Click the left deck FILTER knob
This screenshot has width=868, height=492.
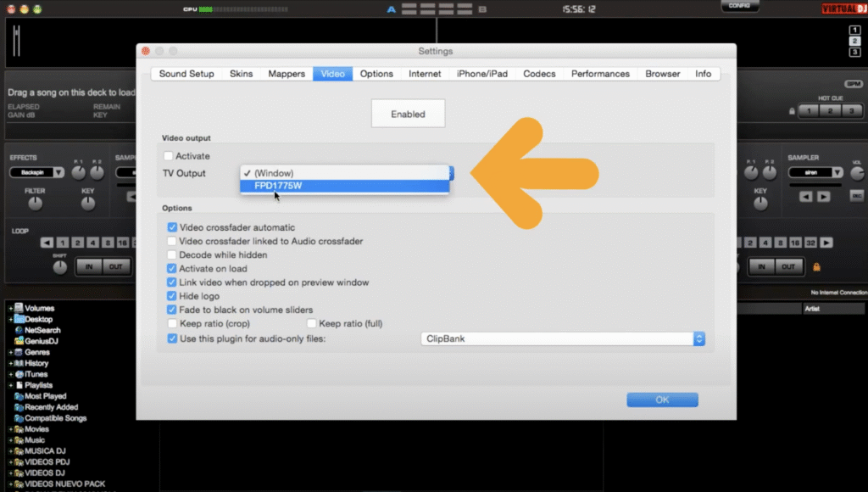coord(35,204)
